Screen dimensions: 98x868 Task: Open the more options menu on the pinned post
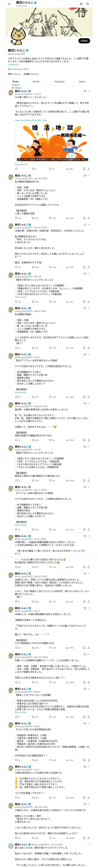89,91
